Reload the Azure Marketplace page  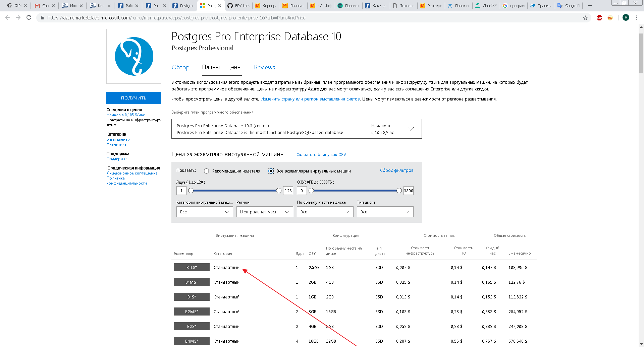[x=29, y=17]
